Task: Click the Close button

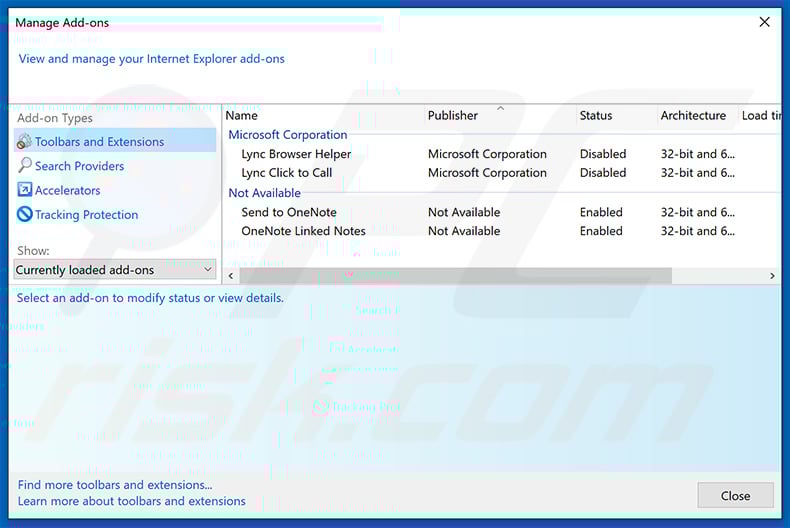Action: tap(735, 496)
